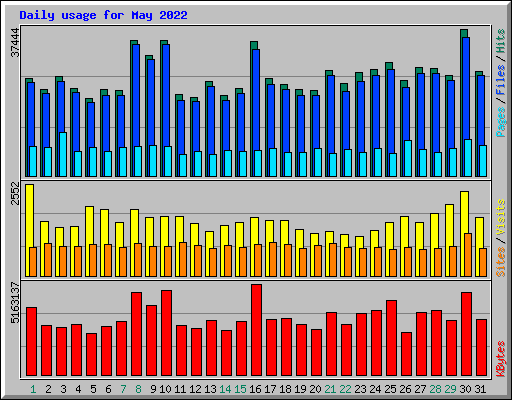This screenshot has width=512, height=400.
Task: Click the KBytes legend label
Action: point(501,359)
